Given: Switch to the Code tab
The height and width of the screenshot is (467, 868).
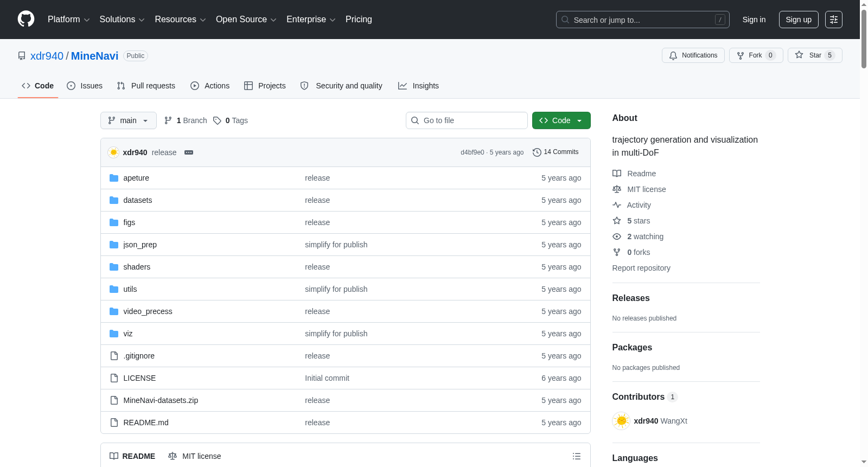Looking at the screenshot, I should click(x=38, y=86).
